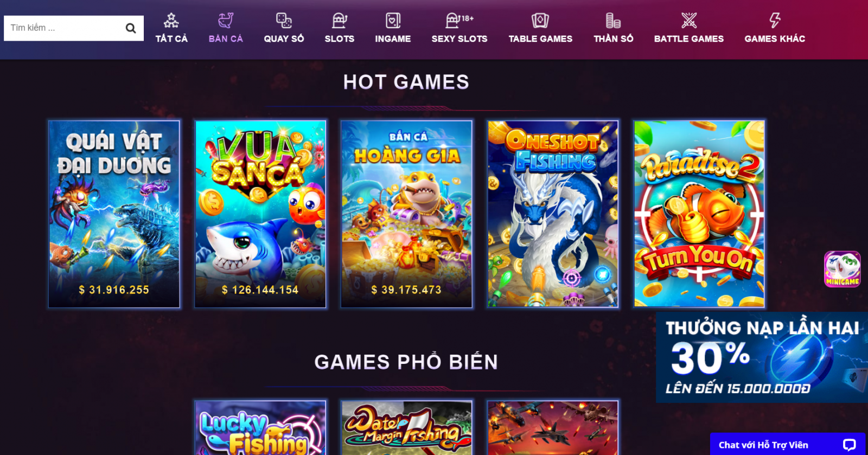868x455 pixels.
Task: Click the search magnifier icon
Action: tap(130, 28)
